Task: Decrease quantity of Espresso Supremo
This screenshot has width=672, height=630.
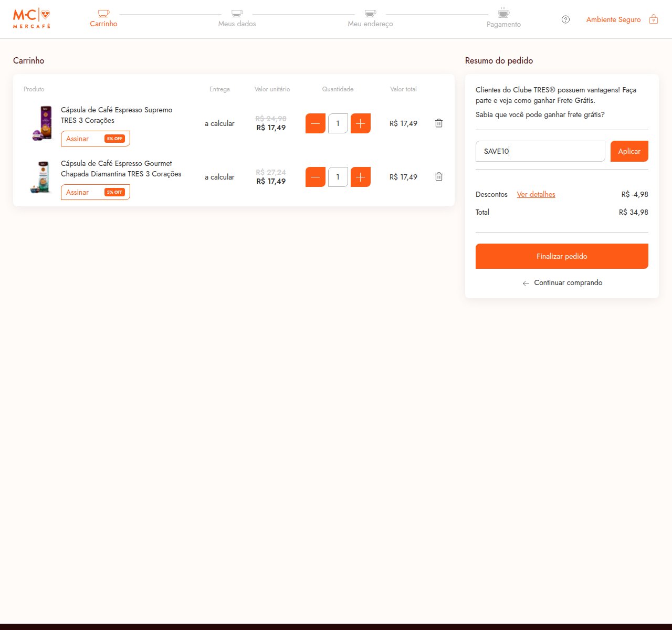Action: [x=315, y=123]
